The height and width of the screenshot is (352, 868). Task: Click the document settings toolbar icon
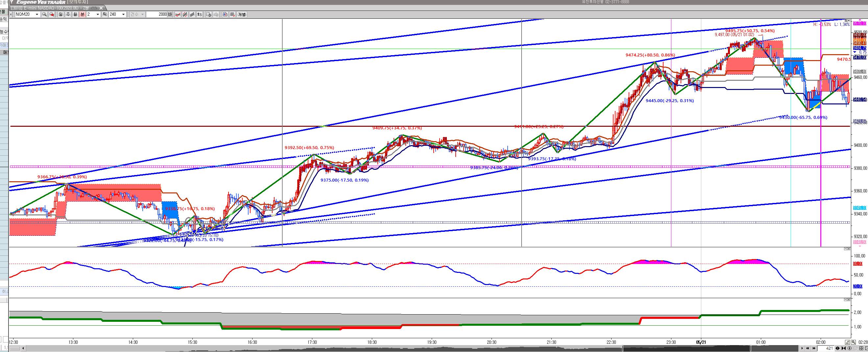pos(208,14)
